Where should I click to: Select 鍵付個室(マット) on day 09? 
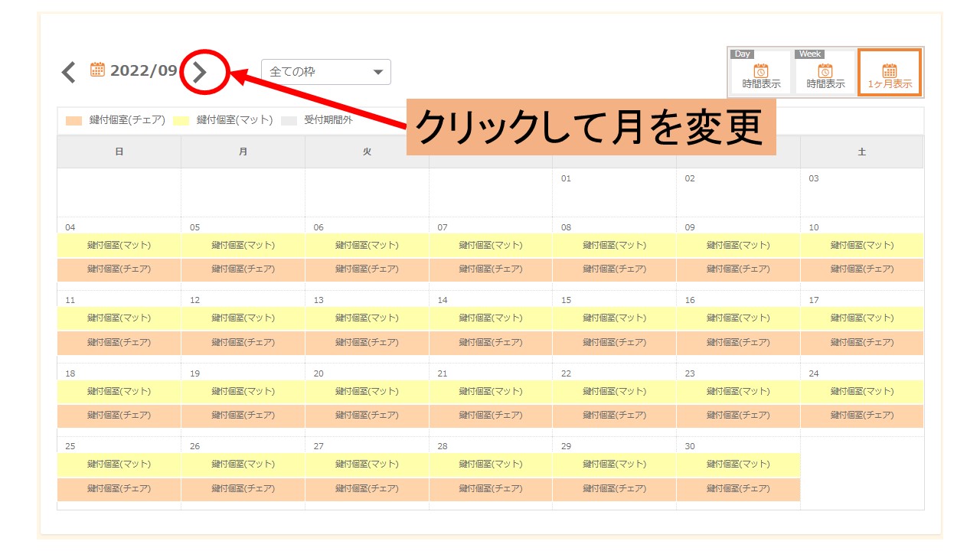coord(738,246)
